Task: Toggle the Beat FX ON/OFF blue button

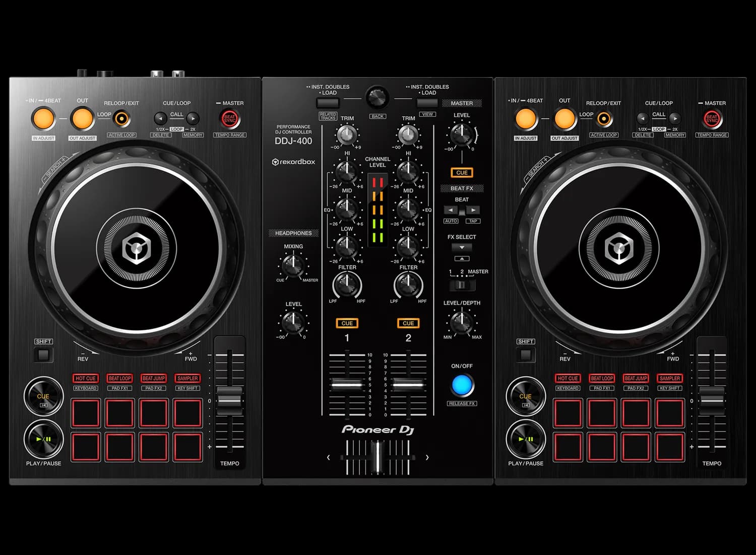Action: coord(462,385)
